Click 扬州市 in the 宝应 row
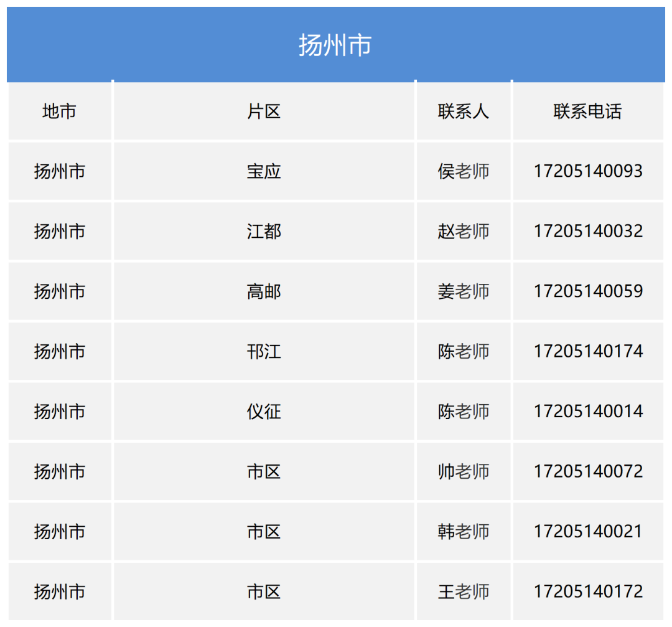 pyautogui.click(x=60, y=172)
